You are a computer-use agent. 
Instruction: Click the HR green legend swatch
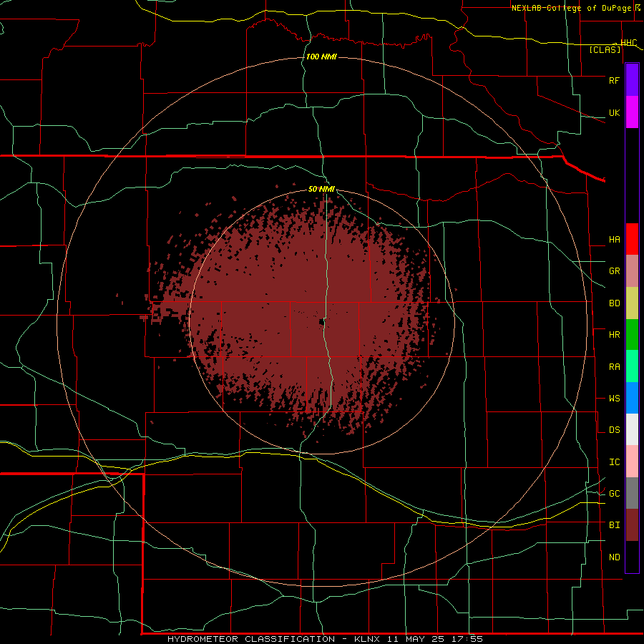(632, 335)
